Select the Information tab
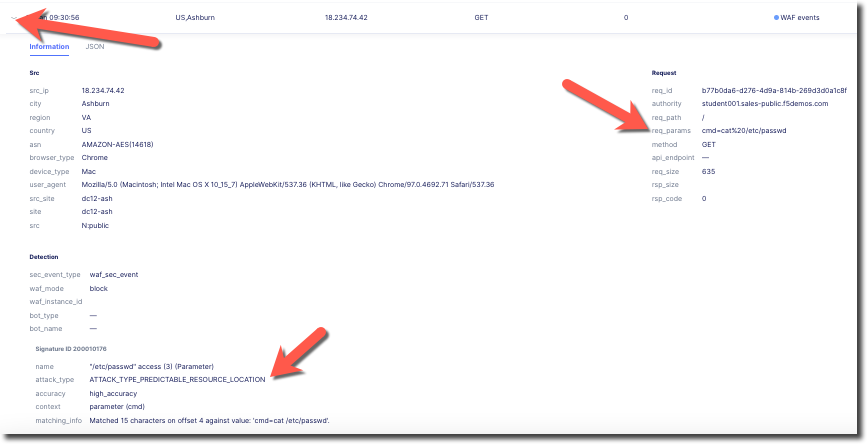This screenshot has height=444, width=867. point(49,47)
